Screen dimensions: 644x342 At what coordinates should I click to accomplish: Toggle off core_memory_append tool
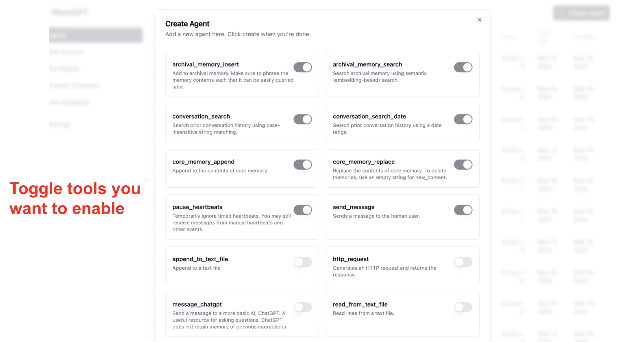click(x=302, y=165)
